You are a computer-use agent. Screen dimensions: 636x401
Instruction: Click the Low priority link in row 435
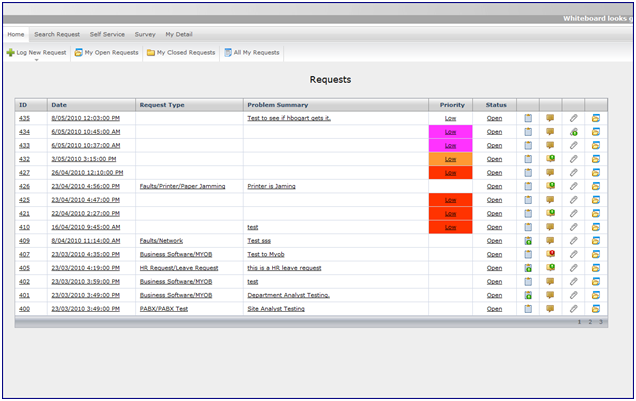pyautogui.click(x=450, y=118)
